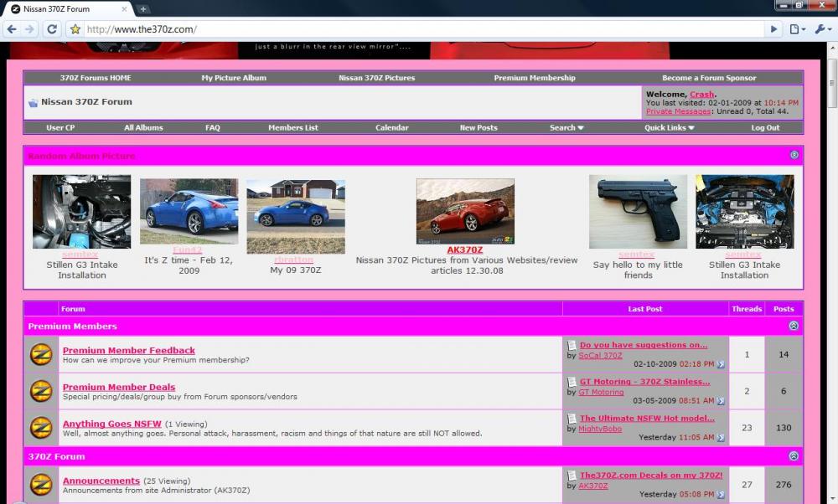
Task: Open the Premium Member Deals forum
Action: [x=119, y=387]
